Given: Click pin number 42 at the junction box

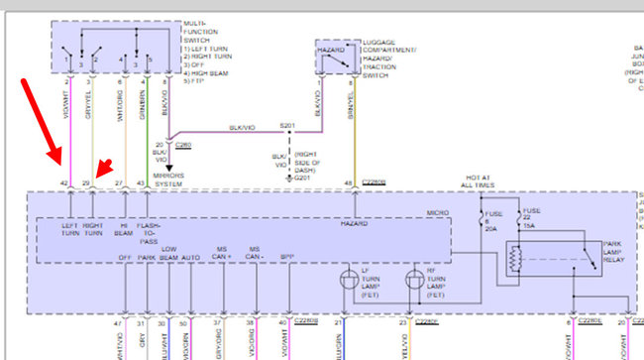Looking at the screenshot, I should tap(63, 183).
